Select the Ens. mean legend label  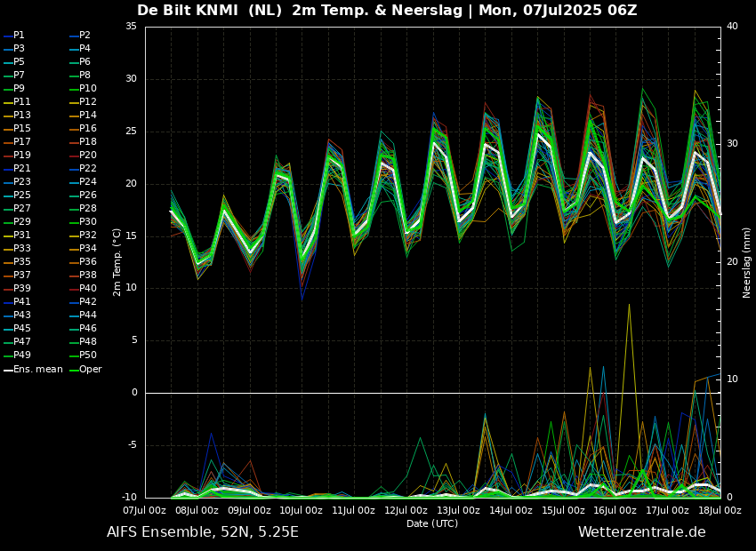click(38, 370)
